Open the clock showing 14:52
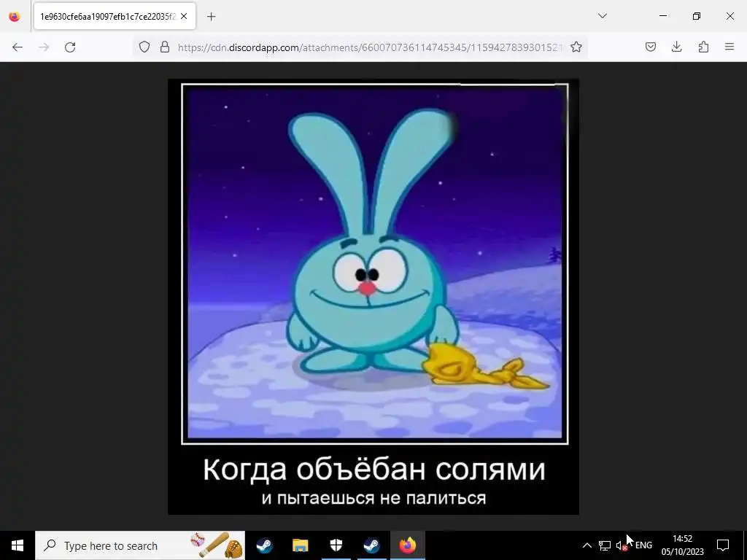This screenshot has width=747, height=560. tap(682, 545)
